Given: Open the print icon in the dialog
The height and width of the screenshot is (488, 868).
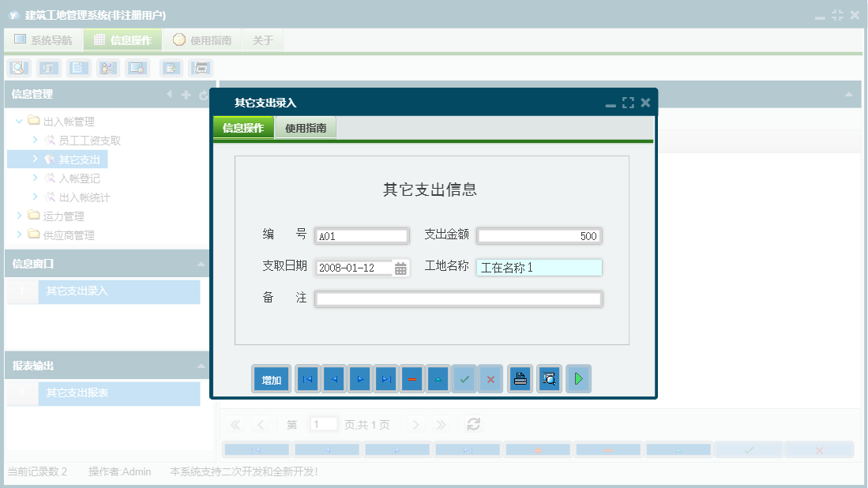Looking at the screenshot, I should [520, 378].
